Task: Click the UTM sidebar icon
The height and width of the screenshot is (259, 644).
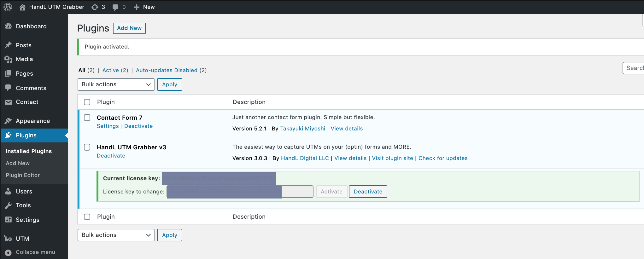Action: coord(9,239)
